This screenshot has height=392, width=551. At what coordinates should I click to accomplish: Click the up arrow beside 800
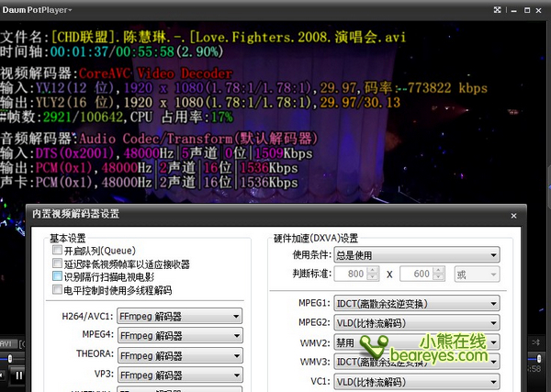click(373, 271)
